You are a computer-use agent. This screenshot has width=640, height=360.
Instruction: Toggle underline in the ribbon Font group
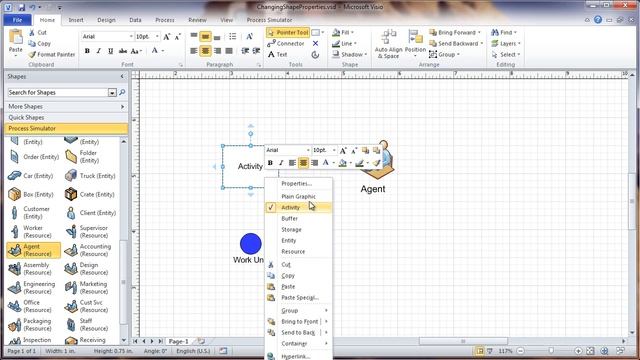[x=110, y=51]
